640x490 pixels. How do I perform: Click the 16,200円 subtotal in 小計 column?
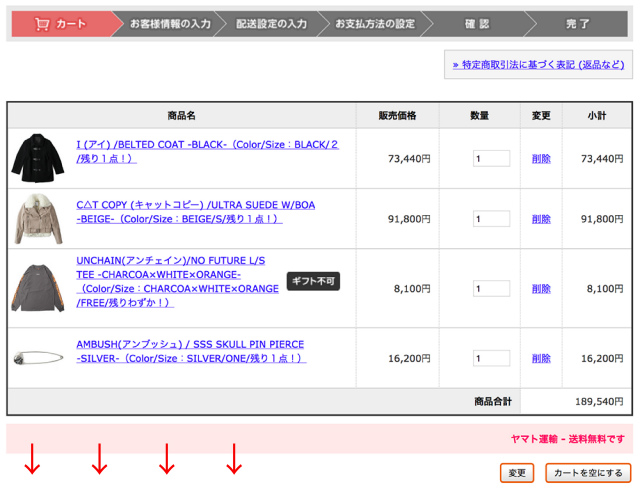tap(602, 359)
